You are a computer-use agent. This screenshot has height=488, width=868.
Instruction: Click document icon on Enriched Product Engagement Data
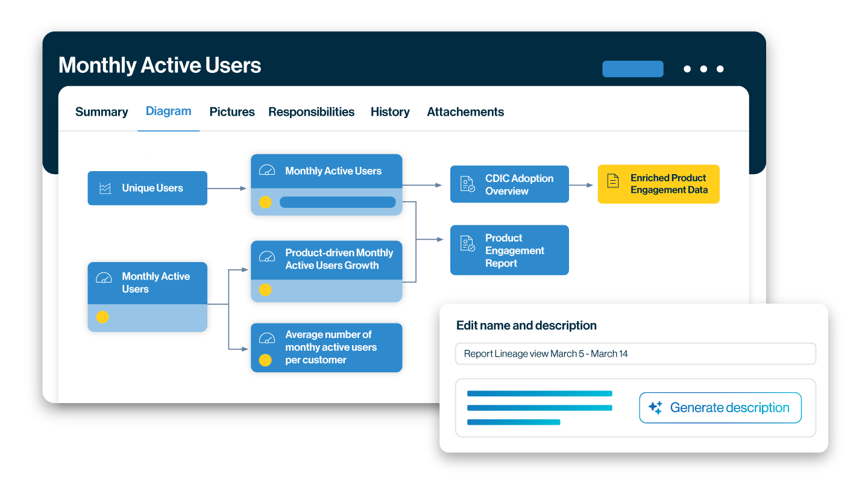click(x=613, y=180)
